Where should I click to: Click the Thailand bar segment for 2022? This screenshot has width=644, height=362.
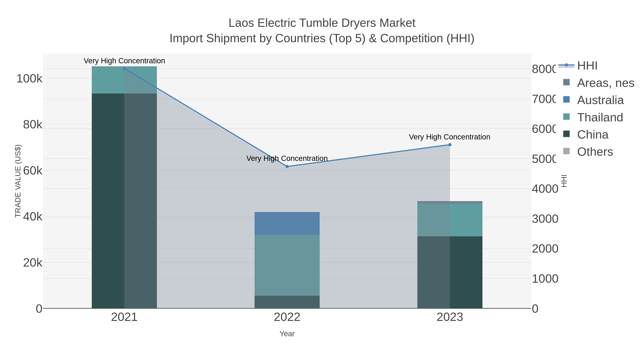coord(287,265)
